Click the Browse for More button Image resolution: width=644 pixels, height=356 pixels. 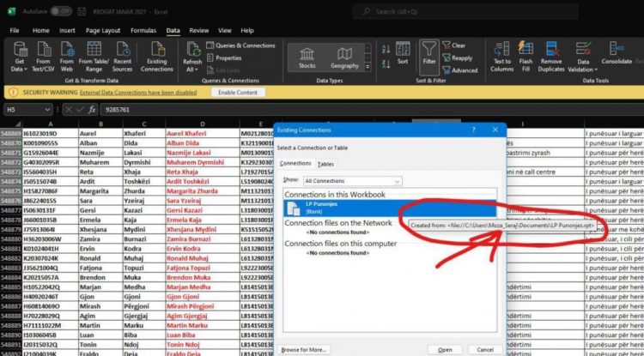pos(303,349)
